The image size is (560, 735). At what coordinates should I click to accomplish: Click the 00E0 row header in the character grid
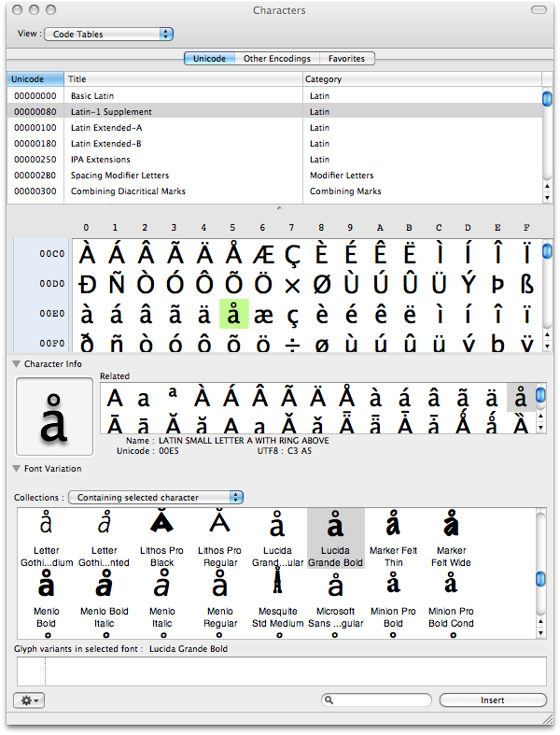[x=51, y=313]
